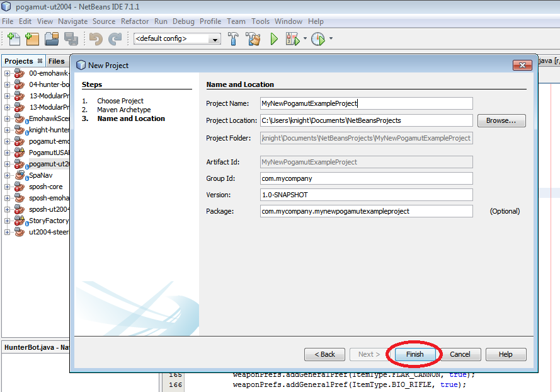This screenshot has height=392, width=560.
Task: Click the SpaNav project icon
Action: pos(20,175)
